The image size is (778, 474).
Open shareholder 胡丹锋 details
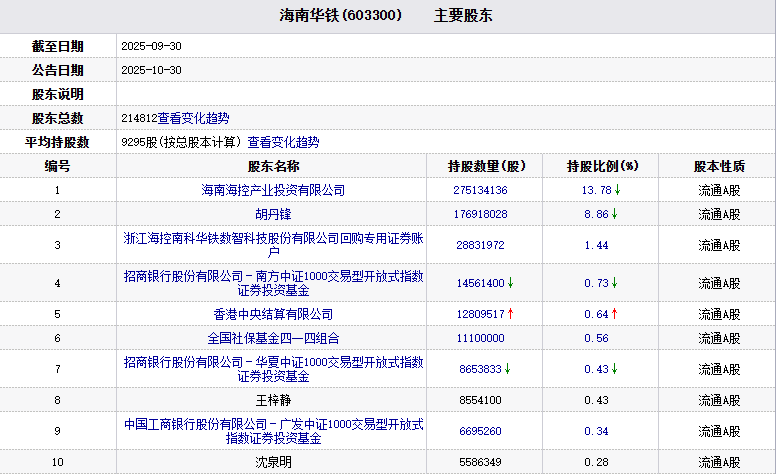(x=273, y=214)
